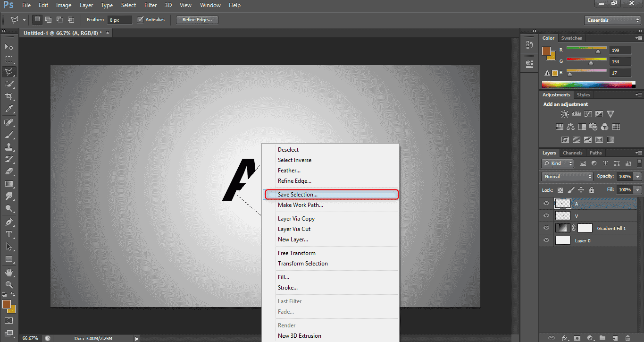The width and height of the screenshot is (644, 342).
Task: Select the Move tool
Action: 9,47
